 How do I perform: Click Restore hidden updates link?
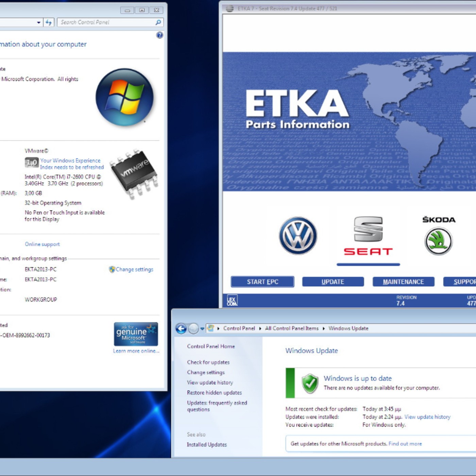tap(214, 393)
